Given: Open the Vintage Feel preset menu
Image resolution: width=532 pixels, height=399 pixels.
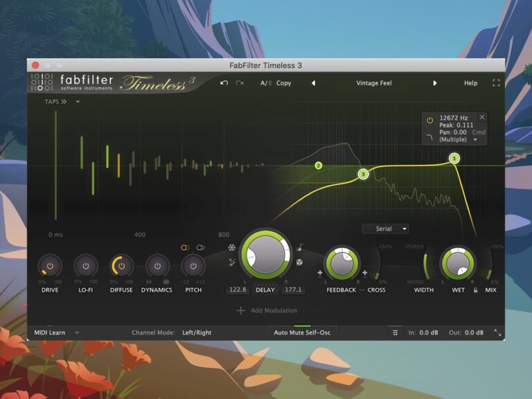Looking at the screenshot, I should (374, 83).
